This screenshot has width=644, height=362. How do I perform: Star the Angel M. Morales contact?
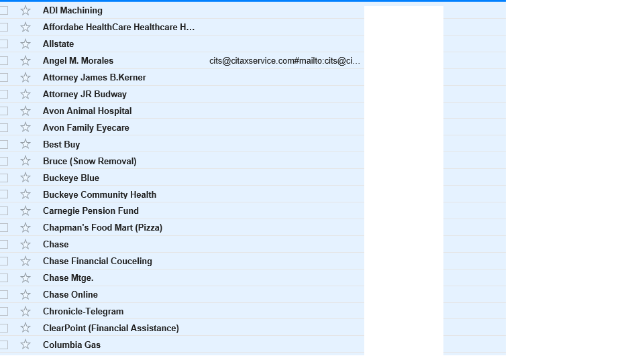point(25,61)
